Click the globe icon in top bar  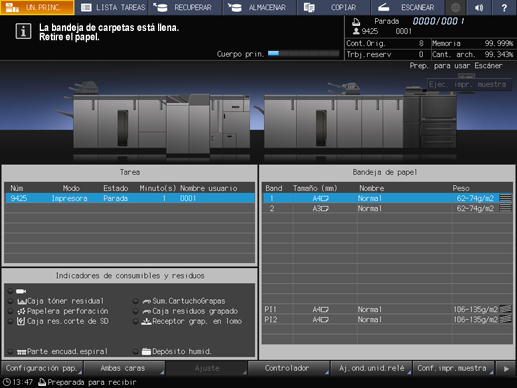[x=456, y=7]
